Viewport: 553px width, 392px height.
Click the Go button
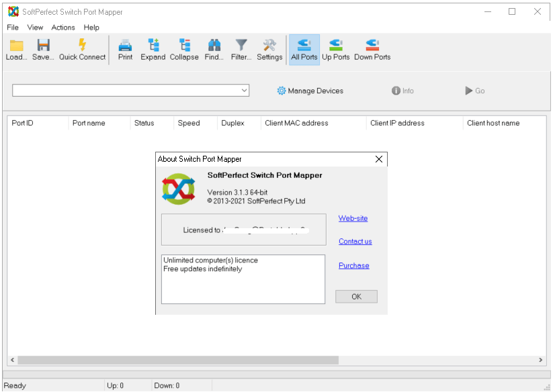pos(474,91)
